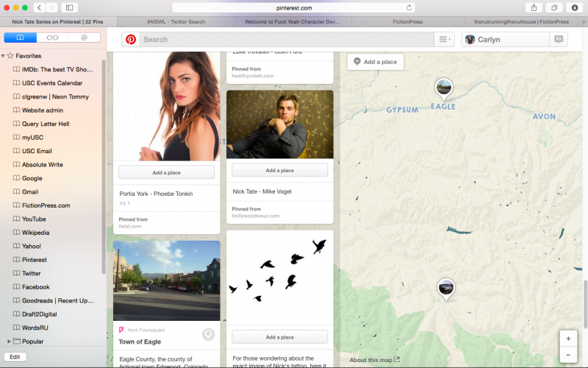
Task: Toggle the Safari sidebar button
Action: click(x=69, y=7)
